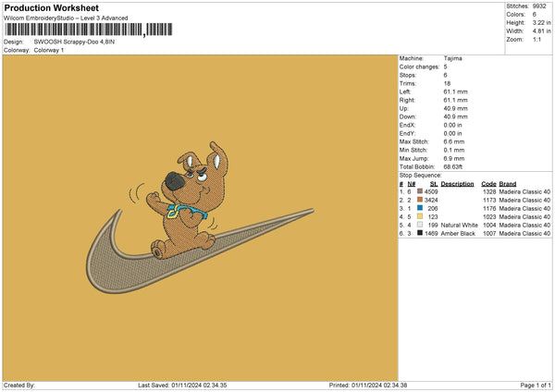Click the 'EndY:' label
The image size is (555, 392).
coord(407,134)
